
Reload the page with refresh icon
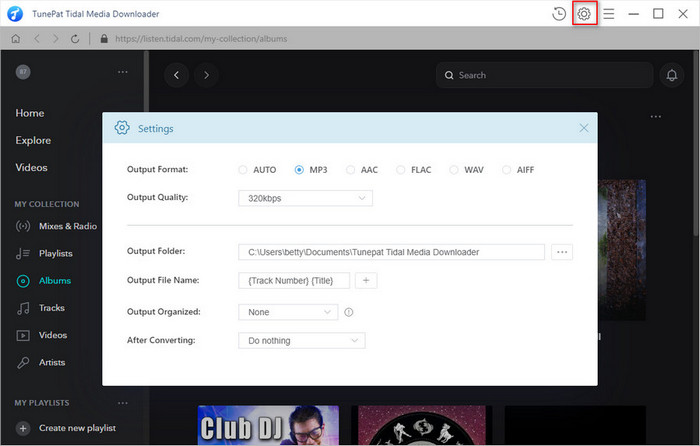pos(75,39)
